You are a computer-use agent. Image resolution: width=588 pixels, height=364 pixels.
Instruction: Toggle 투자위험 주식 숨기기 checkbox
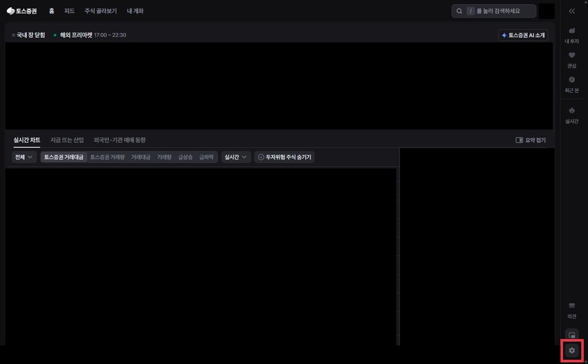tap(285, 157)
